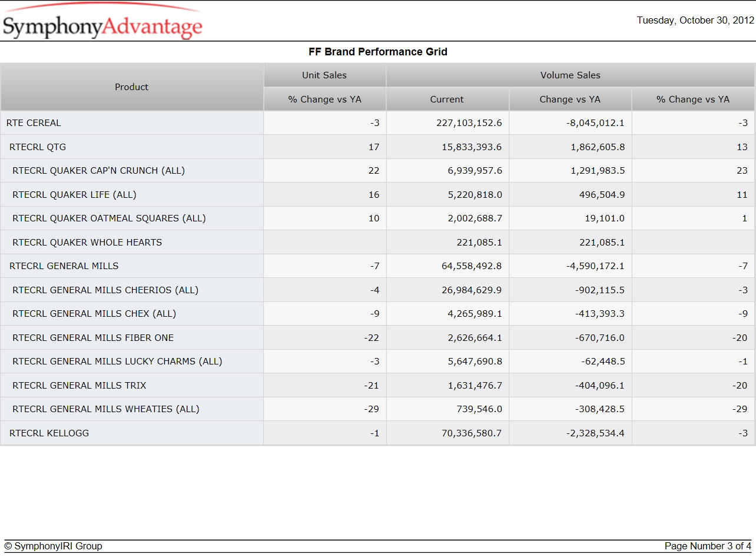756x557 pixels.
Task: Click the '© SymphonyIRI Group' footer text
Action: coord(53,546)
